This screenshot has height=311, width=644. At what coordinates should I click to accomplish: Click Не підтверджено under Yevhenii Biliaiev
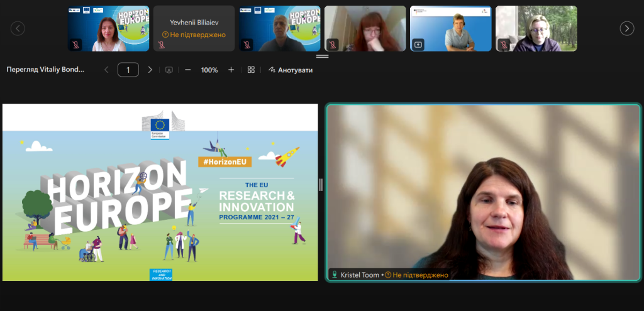pos(194,35)
